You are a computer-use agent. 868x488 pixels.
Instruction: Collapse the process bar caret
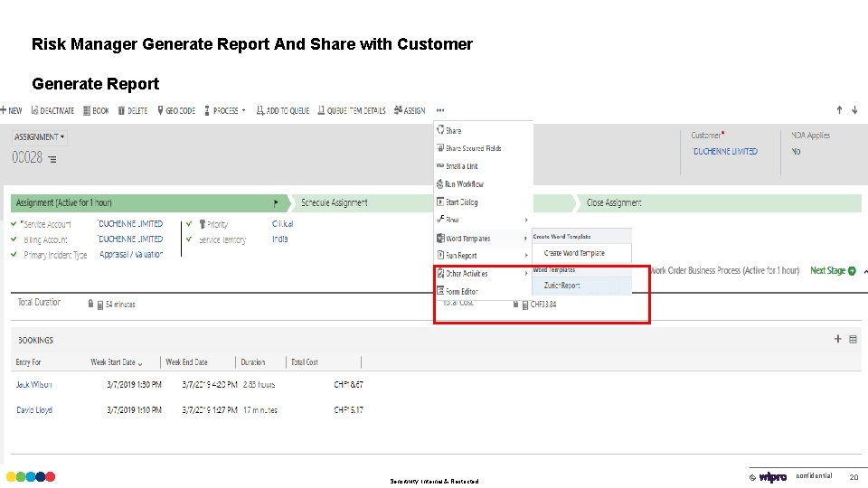(x=864, y=271)
